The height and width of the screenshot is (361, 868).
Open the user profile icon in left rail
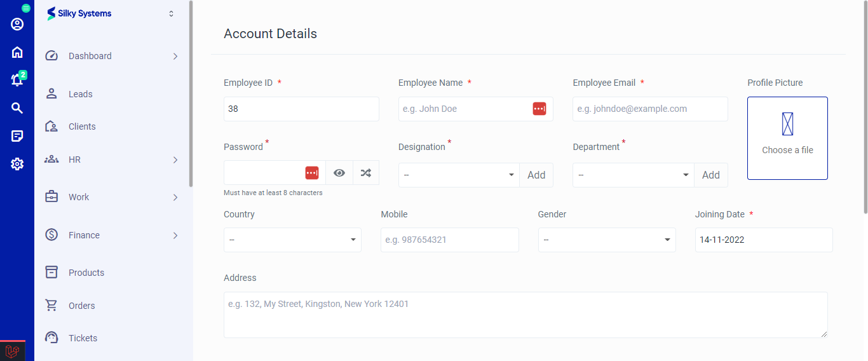pyautogui.click(x=17, y=24)
